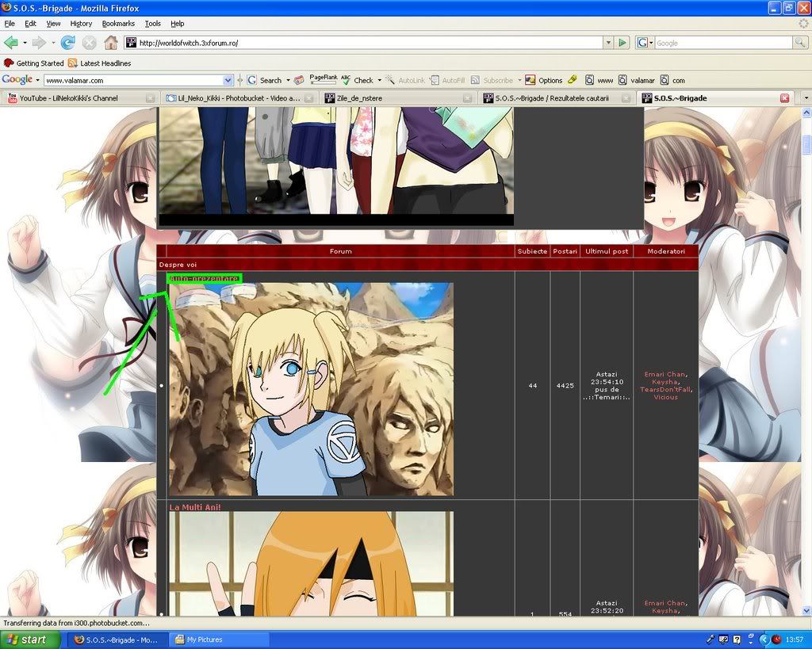Open the Search button options dropdown arrow
This screenshot has height=649, width=812.
point(288,80)
